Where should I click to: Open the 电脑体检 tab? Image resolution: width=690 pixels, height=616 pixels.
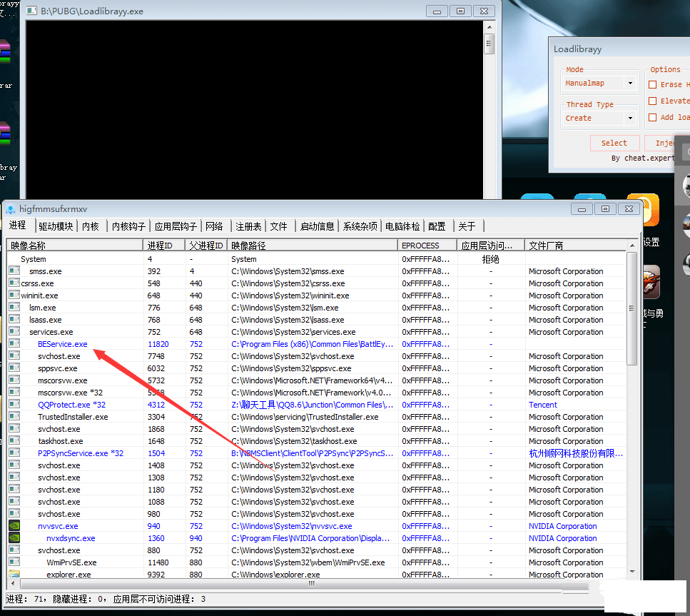click(402, 226)
